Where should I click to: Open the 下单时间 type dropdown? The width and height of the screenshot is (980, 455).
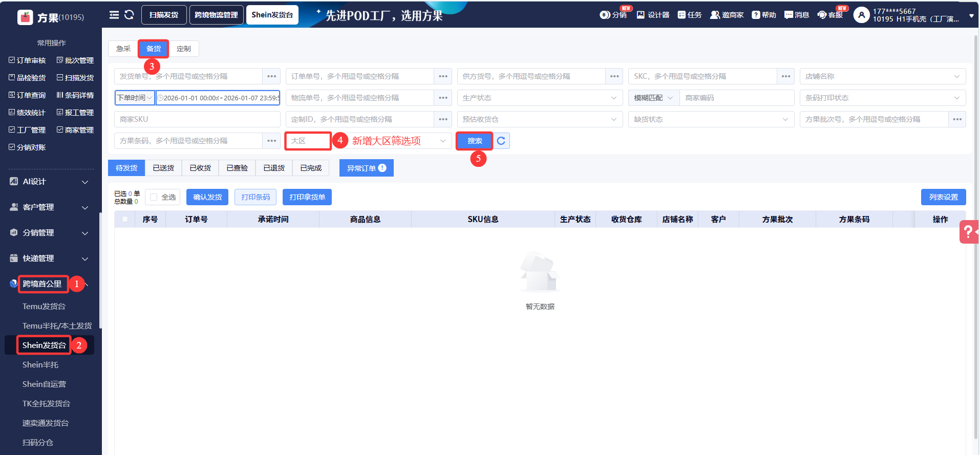click(135, 98)
